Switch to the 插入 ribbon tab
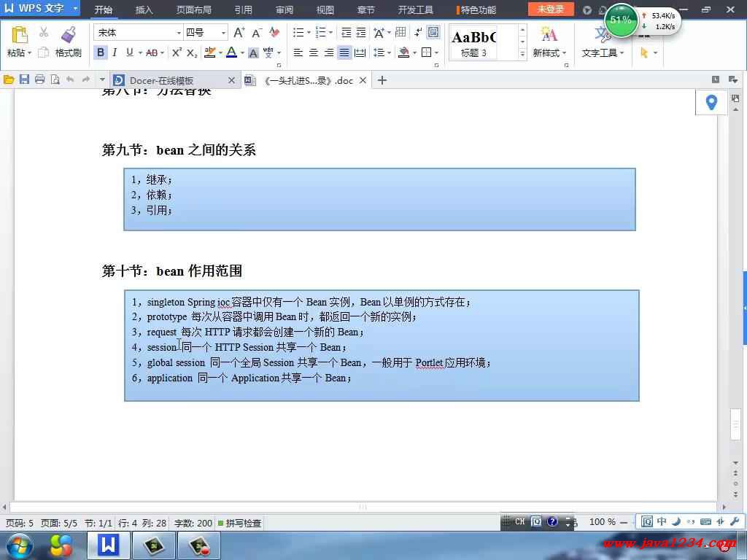Image resolution: width=747 pixels, height=560 pixels. point(144,9)
